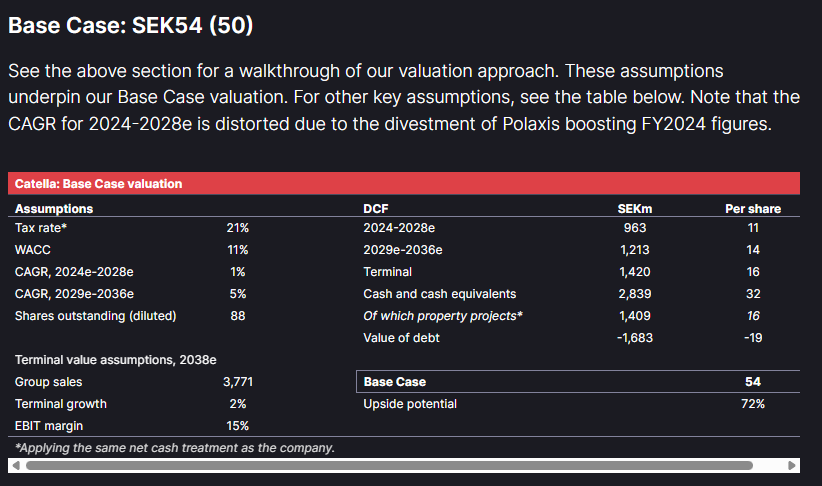
Task: Click the 'Value of debt' SEKm figure -1,683
Action: click(635, 338)
